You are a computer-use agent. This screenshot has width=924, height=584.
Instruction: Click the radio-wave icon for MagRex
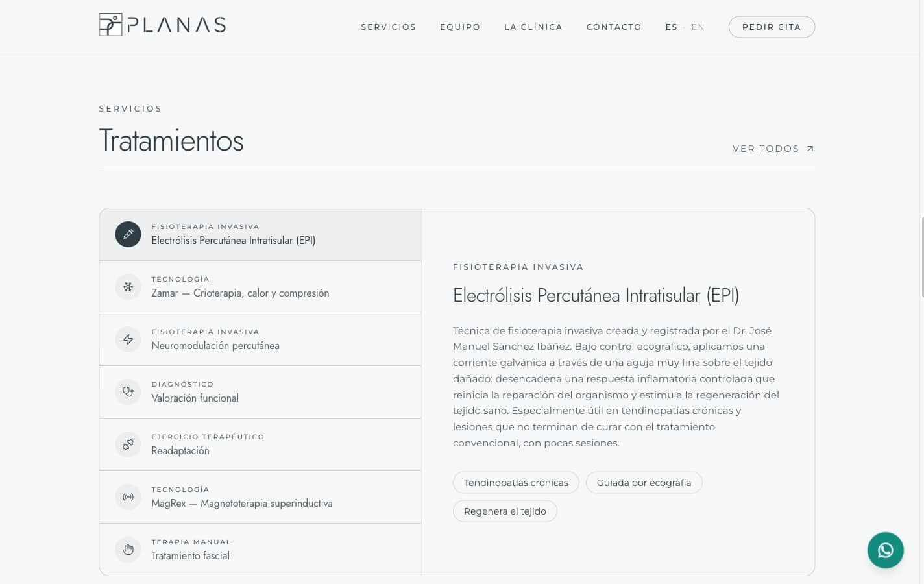(x=128, y=497)
